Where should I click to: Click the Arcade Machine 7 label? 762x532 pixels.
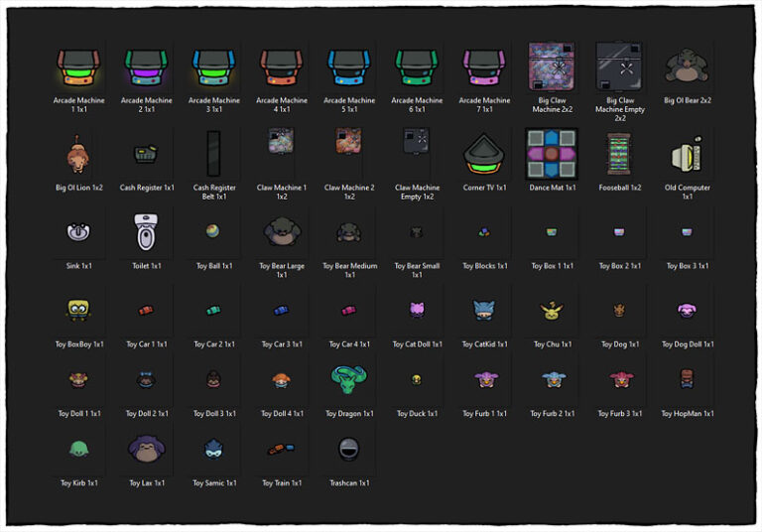(484, 104)
